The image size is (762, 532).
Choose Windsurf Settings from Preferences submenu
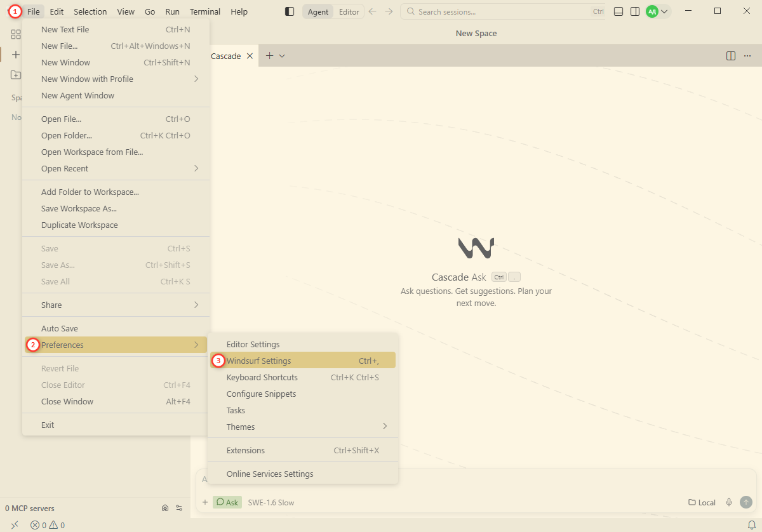(x=303, y=361)
